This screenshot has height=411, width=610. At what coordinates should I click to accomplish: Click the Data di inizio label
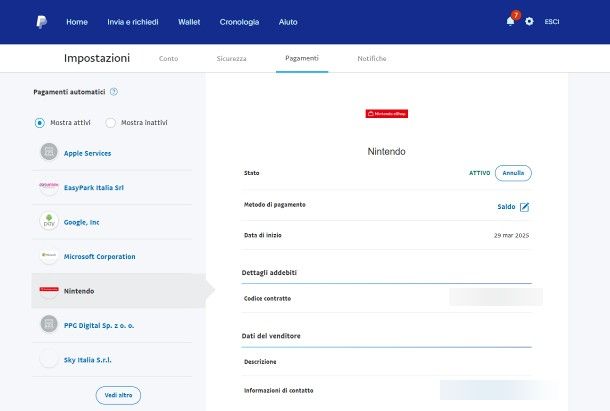(263, 235)
